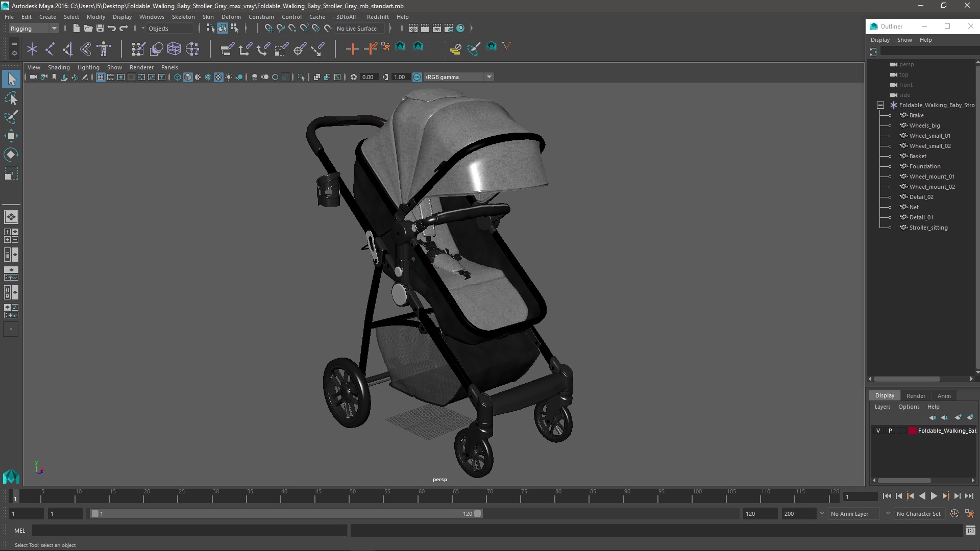This screenshot has height=551, width=980.
Task: Click the Save Scene icon
Action: [100, 28]
